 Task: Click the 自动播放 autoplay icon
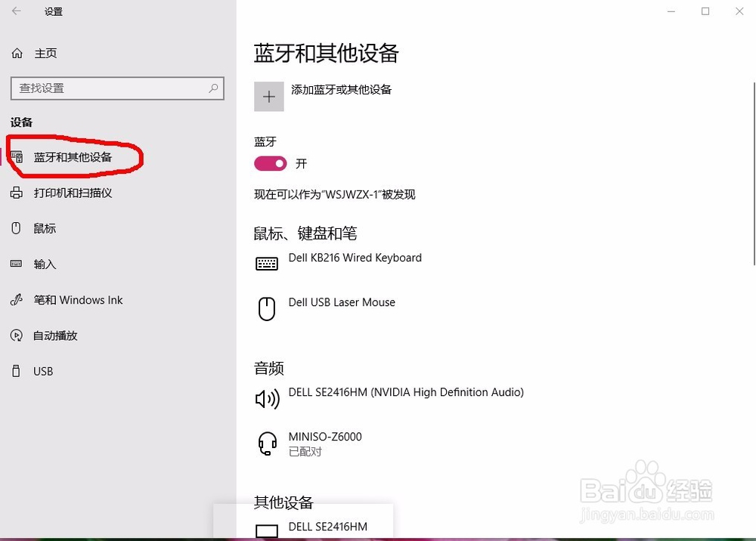pyautogui.click(x=17, y=335)
